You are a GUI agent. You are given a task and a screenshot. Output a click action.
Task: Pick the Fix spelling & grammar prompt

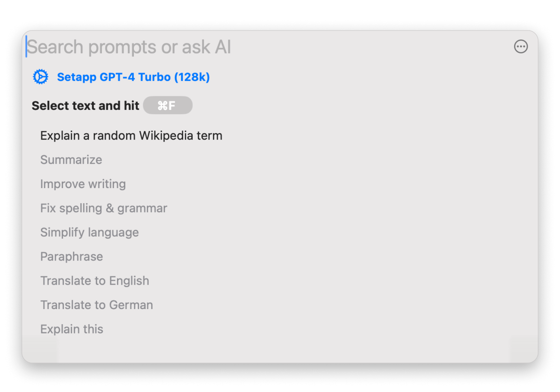point(104,208)
